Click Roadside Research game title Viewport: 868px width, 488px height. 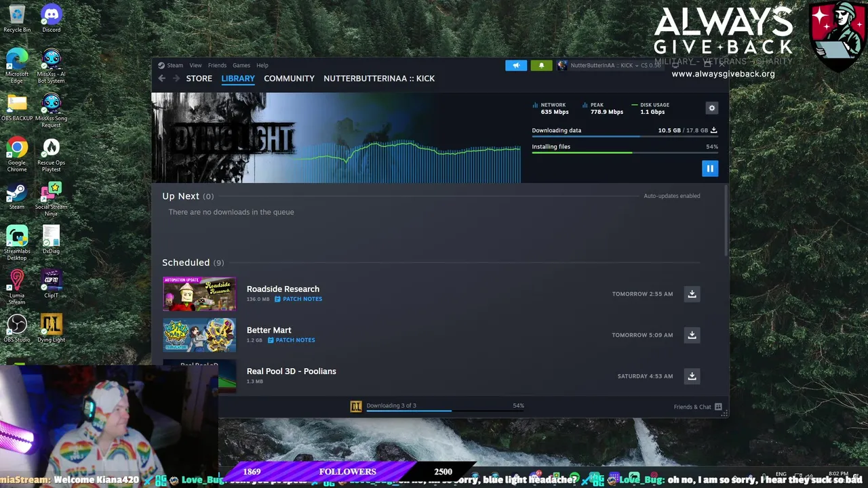click(283, 289)
